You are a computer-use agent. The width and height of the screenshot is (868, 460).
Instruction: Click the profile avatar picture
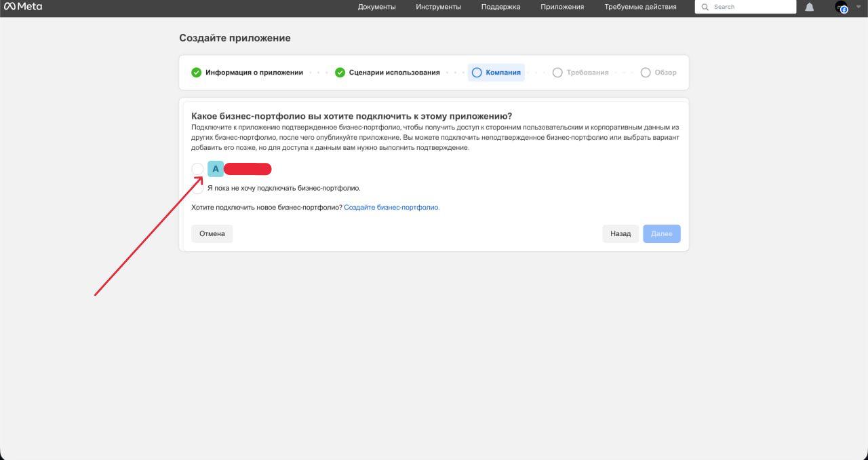(842, 7)
